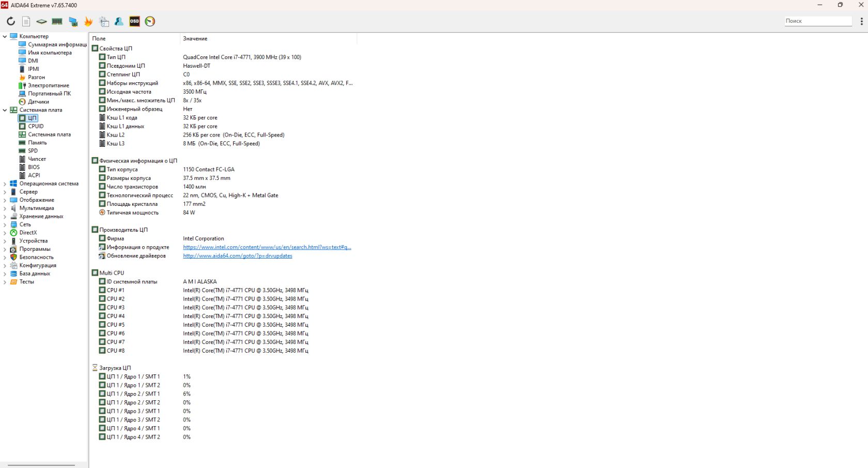Click the disk benchmark icon in toolbar

(x=41, y=21)
